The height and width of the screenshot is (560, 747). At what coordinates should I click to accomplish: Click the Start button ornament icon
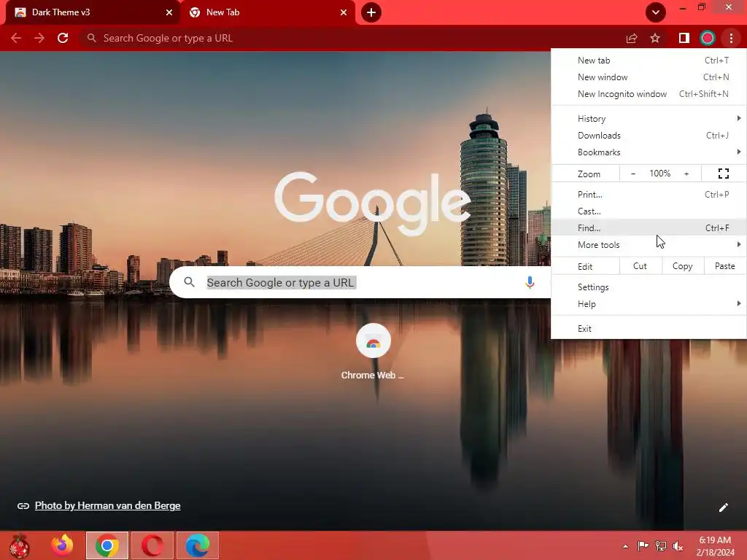point(19,545)
